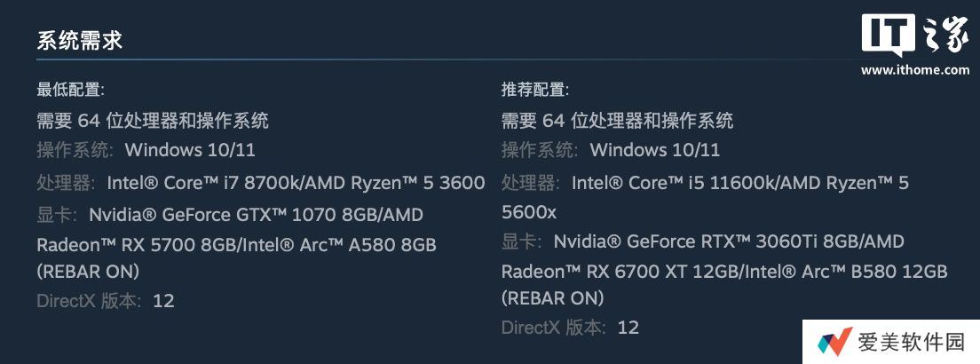Click the 最低配置 label
The height and width of the screenshot is (364, 980).
tap(70, 90)
